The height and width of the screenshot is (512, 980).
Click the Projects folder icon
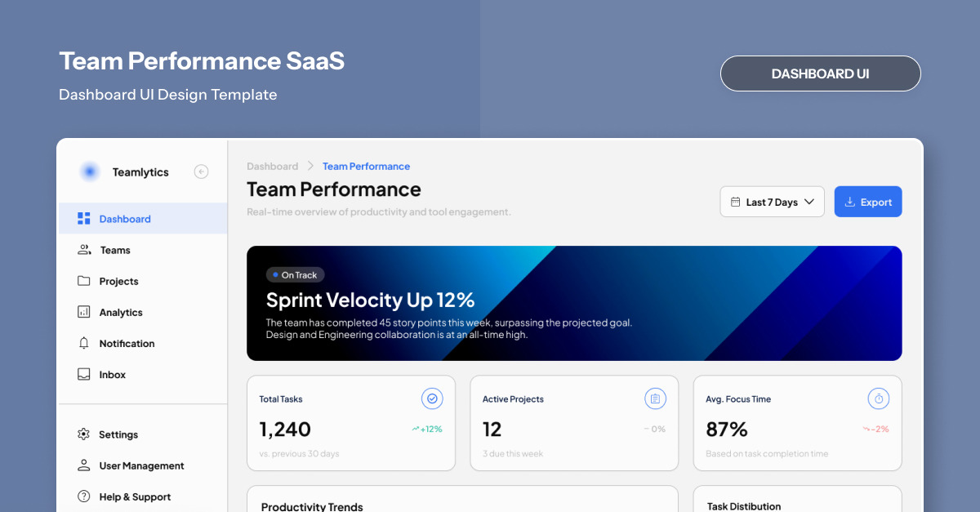[x=84, y=281]
